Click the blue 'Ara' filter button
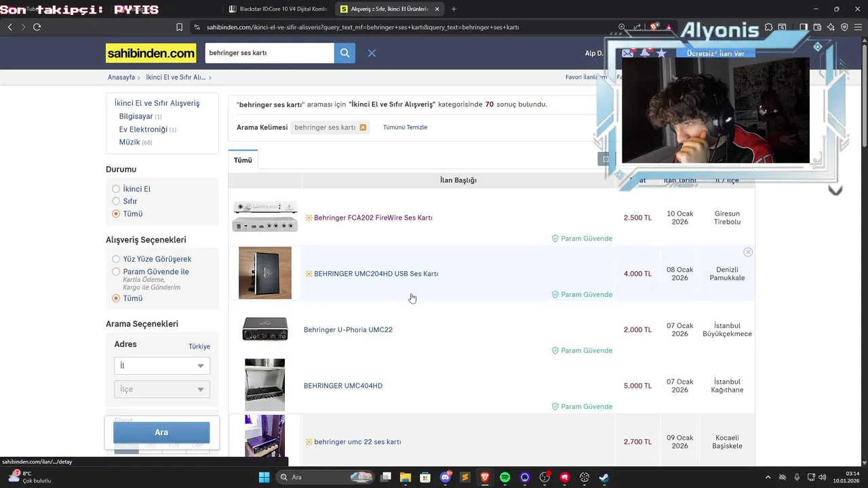 coord(161,432)
